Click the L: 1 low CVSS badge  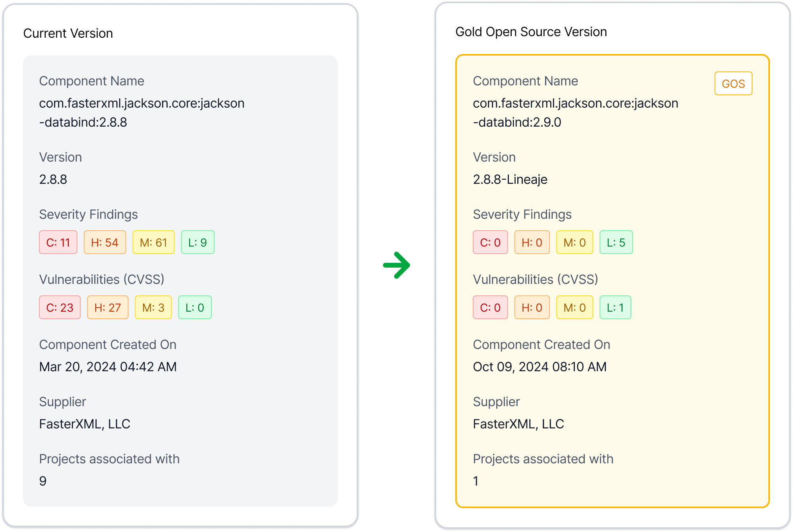[x=615, y=307]
